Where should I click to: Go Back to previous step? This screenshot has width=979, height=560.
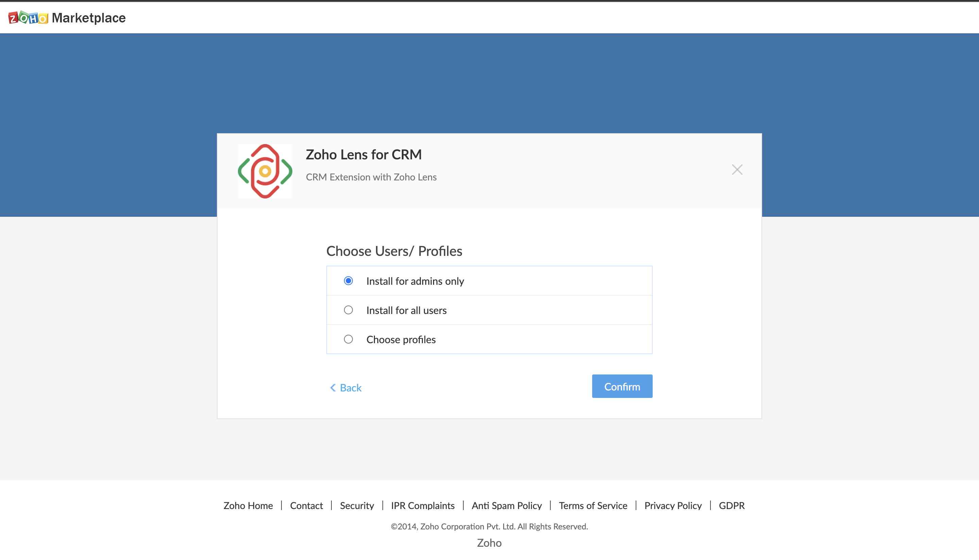[x=350, y=388]
